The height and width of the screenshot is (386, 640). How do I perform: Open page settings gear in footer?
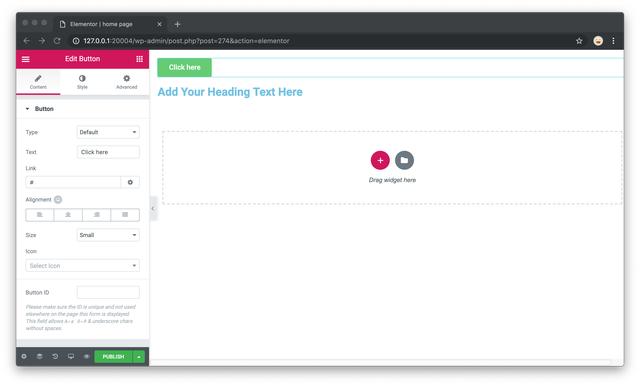pyautogui.click(x=24, y=357)
